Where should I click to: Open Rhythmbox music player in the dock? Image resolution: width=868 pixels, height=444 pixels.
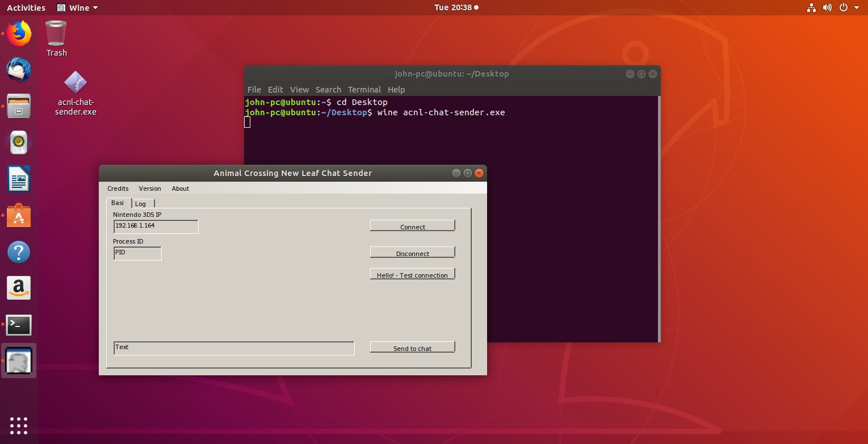click(x=19, y=143)
